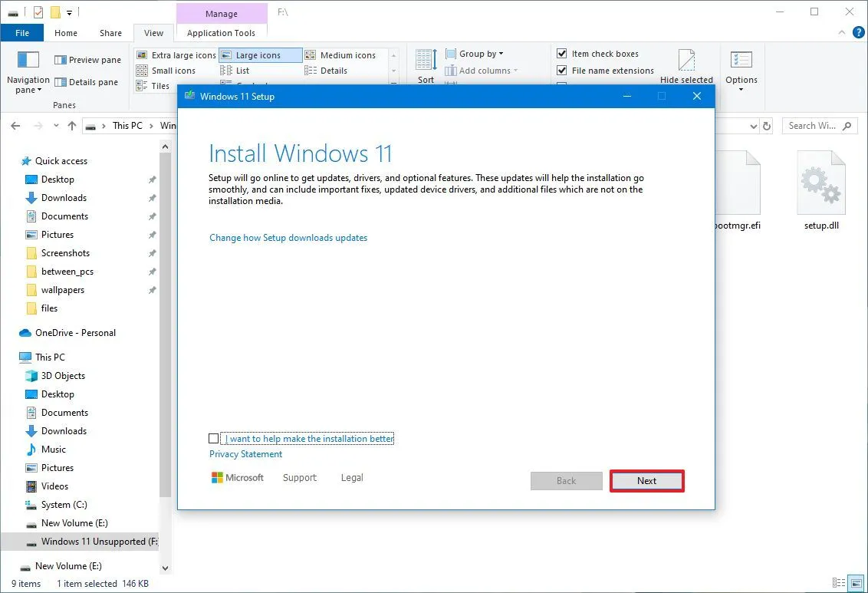This screenshot has height=593, width=868.
Task: Enable the installation improvement checkbox
Action: 213,438
